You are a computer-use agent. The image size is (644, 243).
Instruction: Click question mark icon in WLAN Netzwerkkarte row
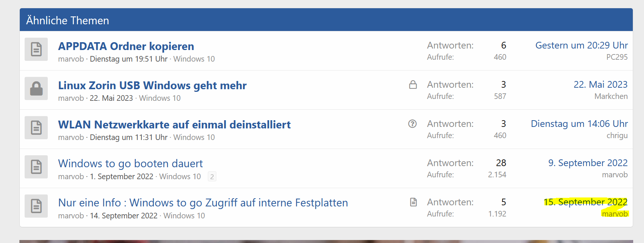pos(412,124)
